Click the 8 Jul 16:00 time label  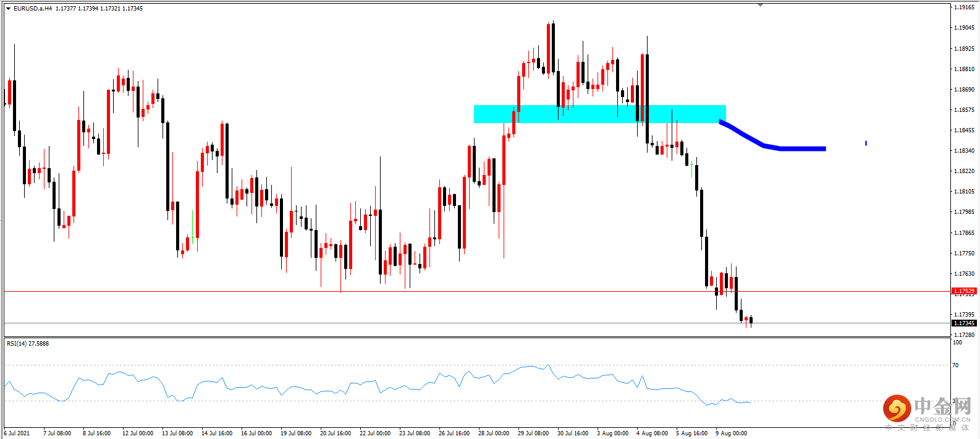click(96, 433)
